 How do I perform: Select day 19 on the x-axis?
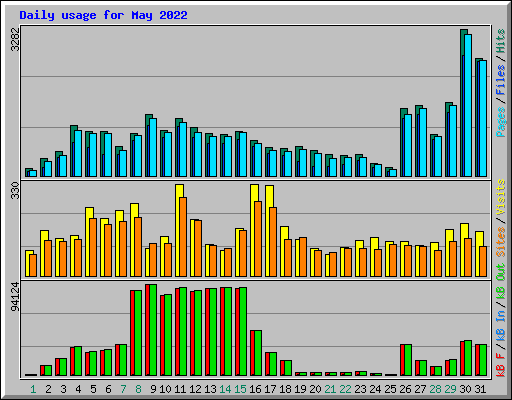pos(300,389)
